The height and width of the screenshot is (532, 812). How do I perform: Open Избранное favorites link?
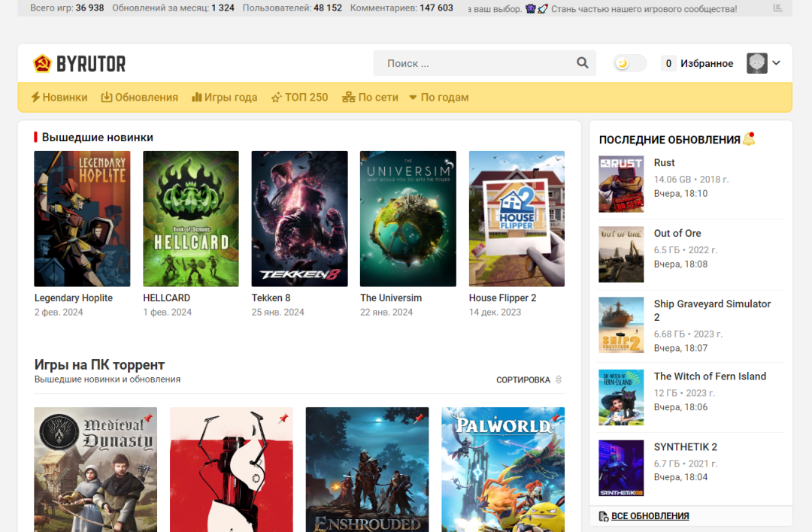point(706,63)
